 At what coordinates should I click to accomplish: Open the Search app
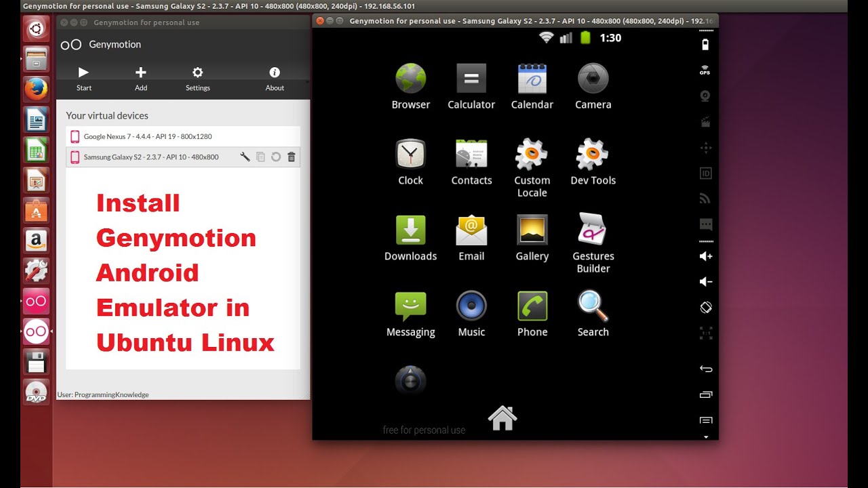[593, 314]
